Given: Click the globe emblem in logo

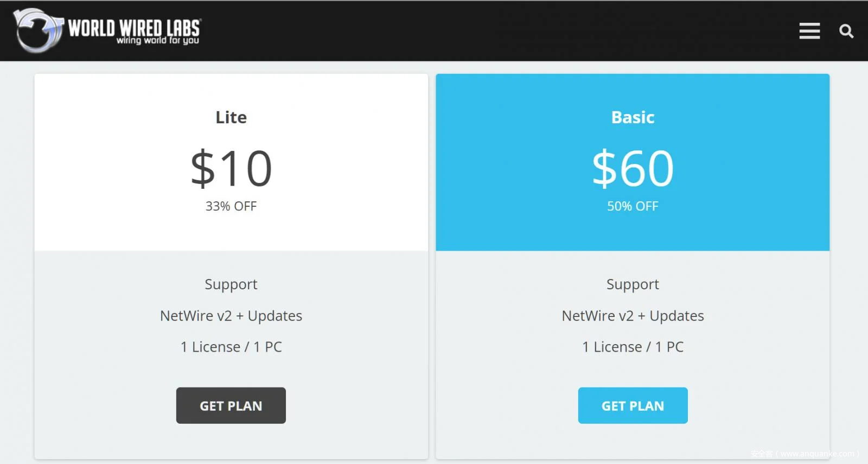Looking at the screenshot, I should pyautogui.click(x=38, y=30).
